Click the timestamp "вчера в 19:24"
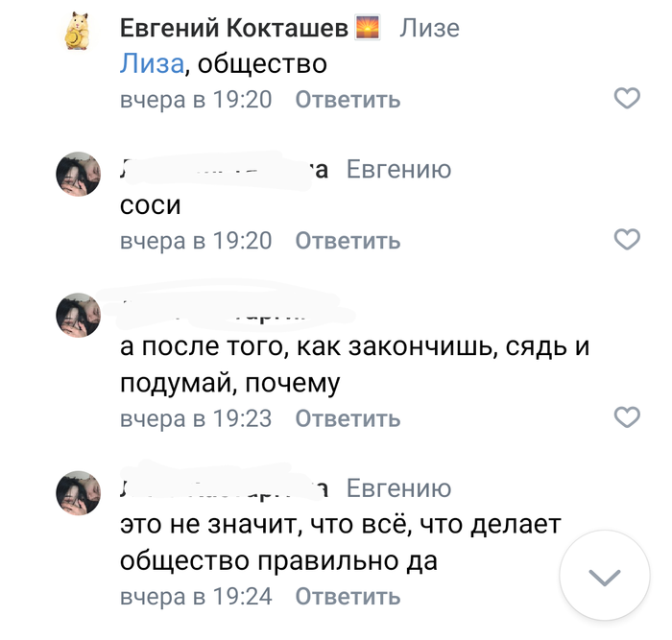672x640 pixels. pos(196,596)
